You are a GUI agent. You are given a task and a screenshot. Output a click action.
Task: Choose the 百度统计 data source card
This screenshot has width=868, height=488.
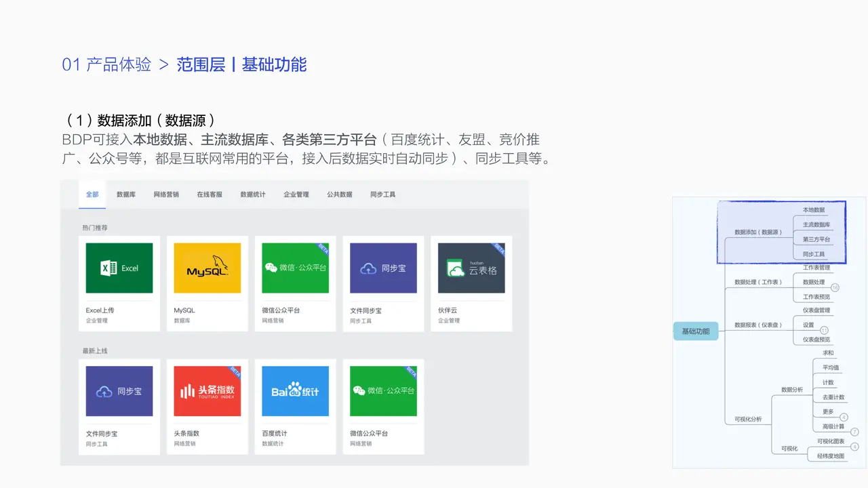point(296,407)
